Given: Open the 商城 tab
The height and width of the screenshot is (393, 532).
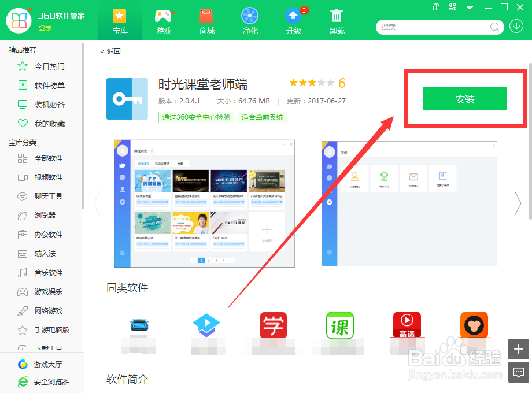Looking at the screenshot, I should tap(206, 22).
